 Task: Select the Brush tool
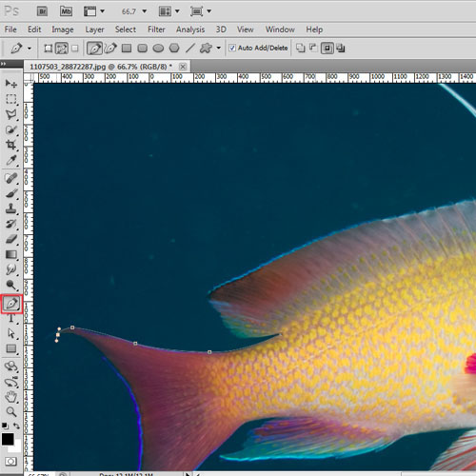[x=11, y=193]
